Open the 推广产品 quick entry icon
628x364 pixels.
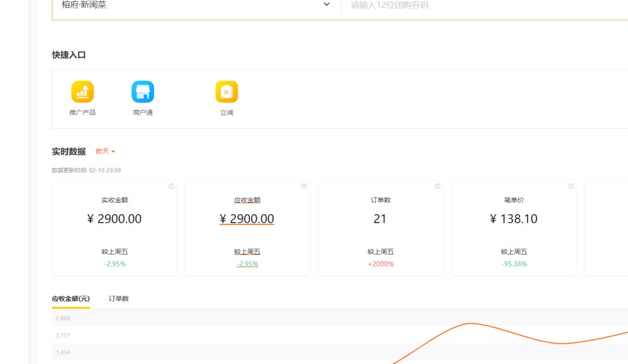(x=82, y=92)
